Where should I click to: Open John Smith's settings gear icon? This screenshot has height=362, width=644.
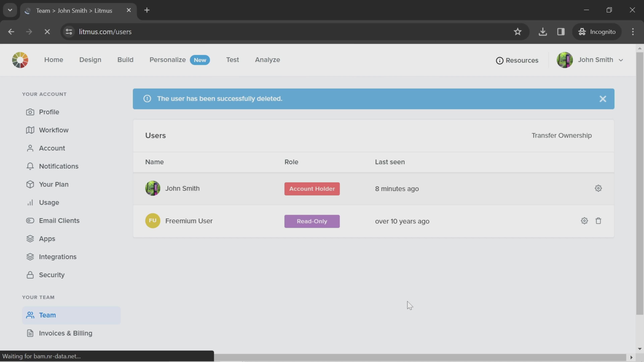pos(598,188)
